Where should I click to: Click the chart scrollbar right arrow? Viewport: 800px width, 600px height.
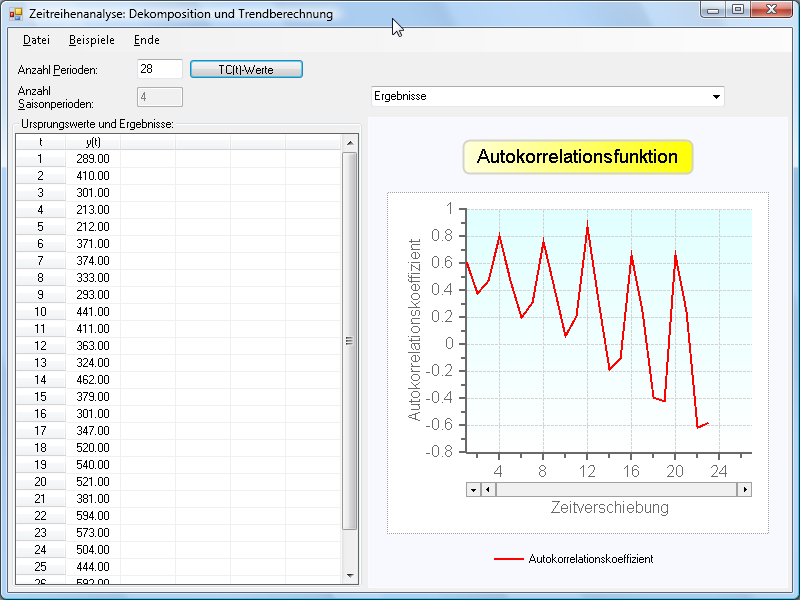click(x=744, y=490)
